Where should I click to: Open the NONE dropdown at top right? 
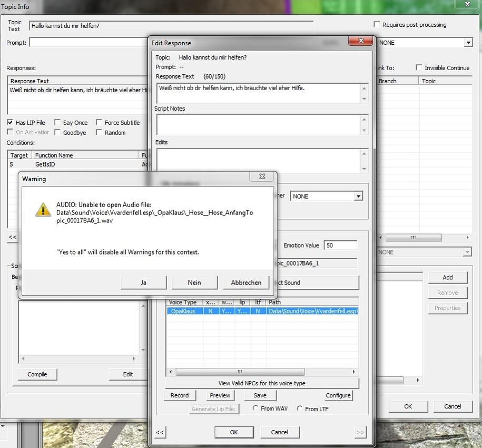coord(468,43)
